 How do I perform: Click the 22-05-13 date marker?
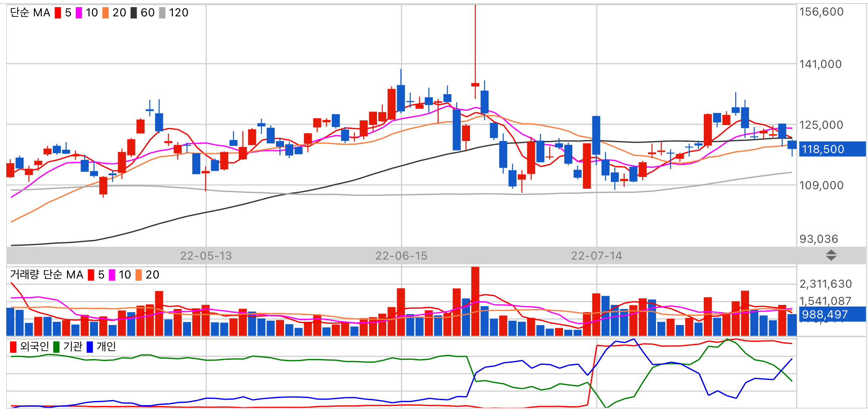click(x=206, y=256)
